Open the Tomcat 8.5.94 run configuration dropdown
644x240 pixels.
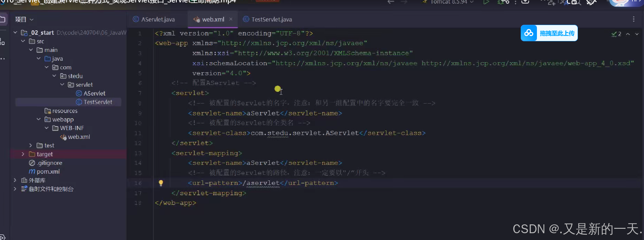pos(449,2)
